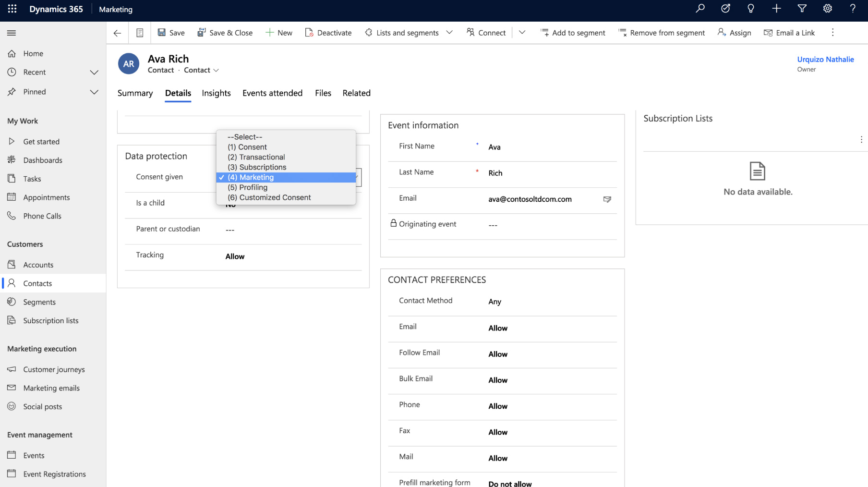This screenshot has width=868, height=487.
Task: Expand the Recent section chevron
Action: (94, 72)
